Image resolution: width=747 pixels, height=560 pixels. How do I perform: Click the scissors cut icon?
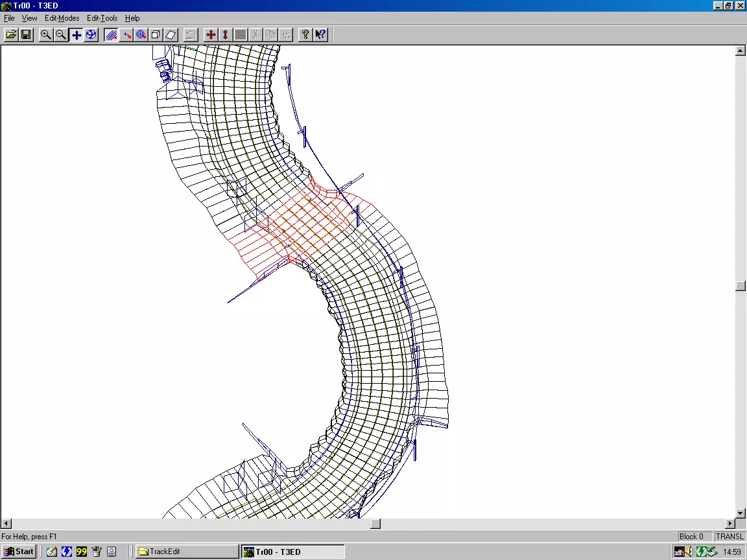coord(256,35)
